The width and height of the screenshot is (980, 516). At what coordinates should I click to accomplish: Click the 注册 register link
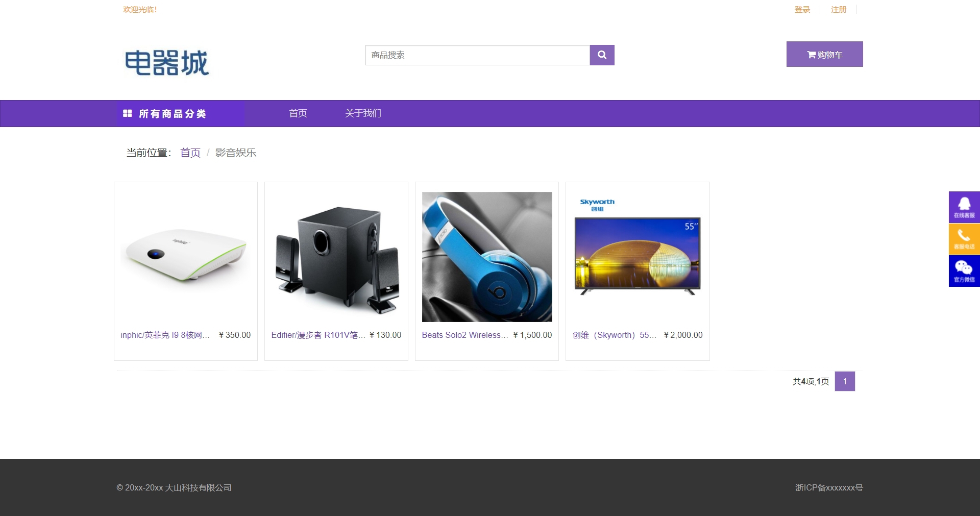[839, 10]
